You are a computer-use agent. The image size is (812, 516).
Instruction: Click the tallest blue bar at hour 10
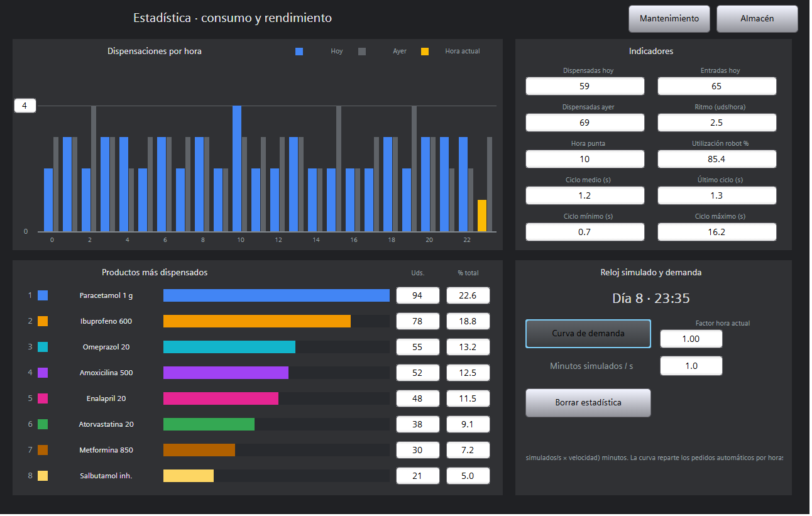tap(237, 168)
